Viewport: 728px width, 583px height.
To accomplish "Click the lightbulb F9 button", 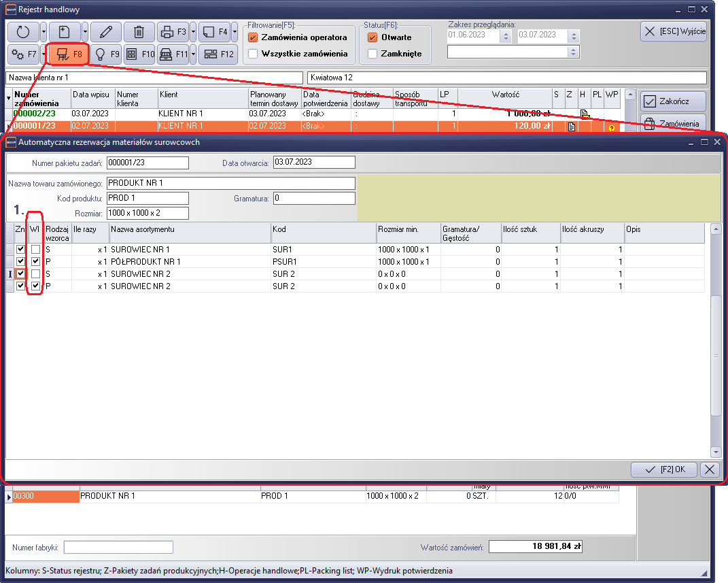I will click(x=106, y=54).
